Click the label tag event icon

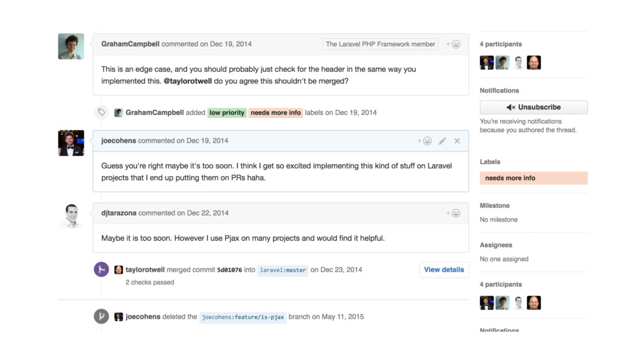[101, 112]
